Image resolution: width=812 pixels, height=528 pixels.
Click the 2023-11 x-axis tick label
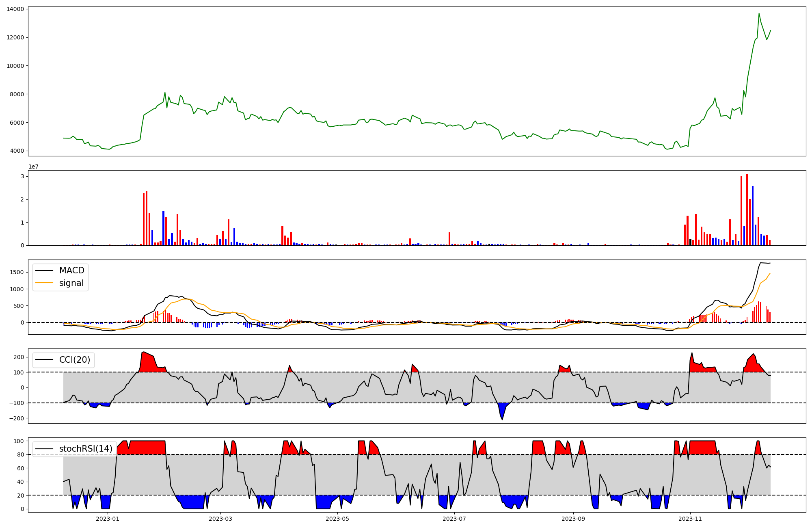[x=690, y=519]
